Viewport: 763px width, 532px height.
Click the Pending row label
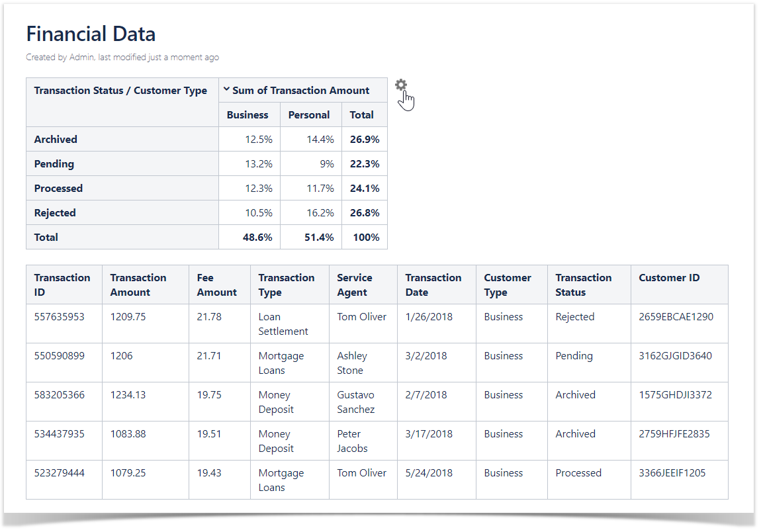(54, 164)
